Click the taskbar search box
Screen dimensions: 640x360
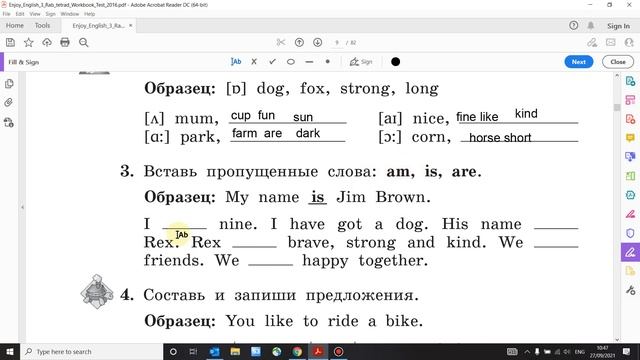pyautogui.click(x=91, y=351)
